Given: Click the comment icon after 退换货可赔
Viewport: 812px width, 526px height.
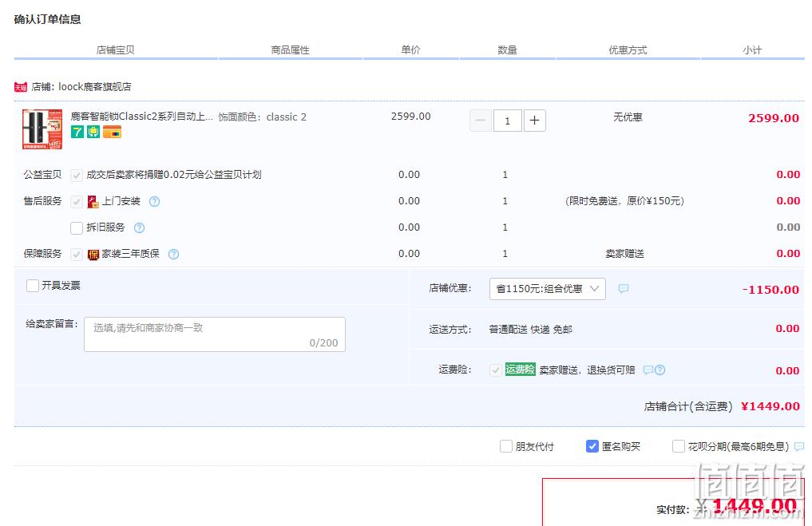Looking at the screenshot, I should click(648, 370).
